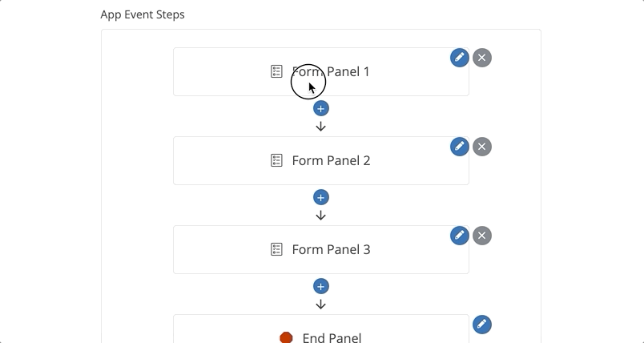
Task: Delete Form Panel 2 using X icon
Action: (x=481, y=147)
